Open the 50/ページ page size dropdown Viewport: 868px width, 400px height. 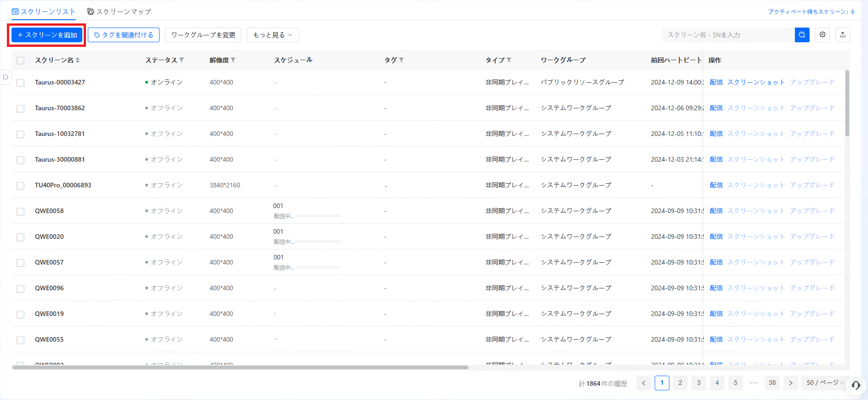[825, 383]
